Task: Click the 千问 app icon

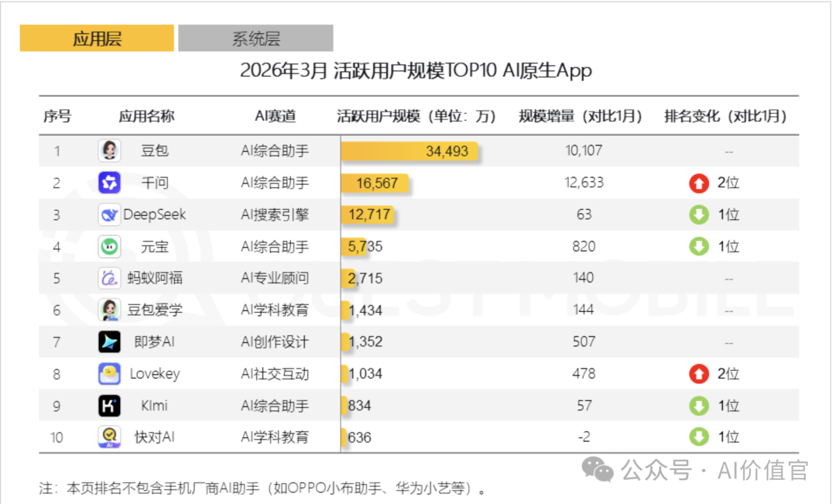Action: [x=109, y=183]
